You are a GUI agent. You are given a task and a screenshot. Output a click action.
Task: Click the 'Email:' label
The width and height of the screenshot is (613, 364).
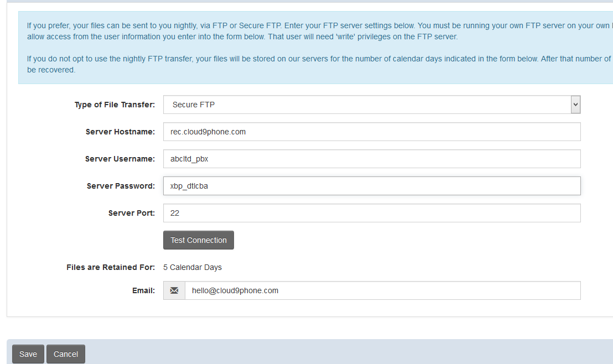point(143,290)
